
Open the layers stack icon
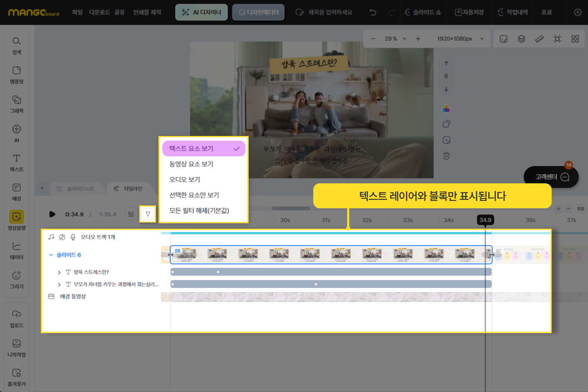(521, 39)
